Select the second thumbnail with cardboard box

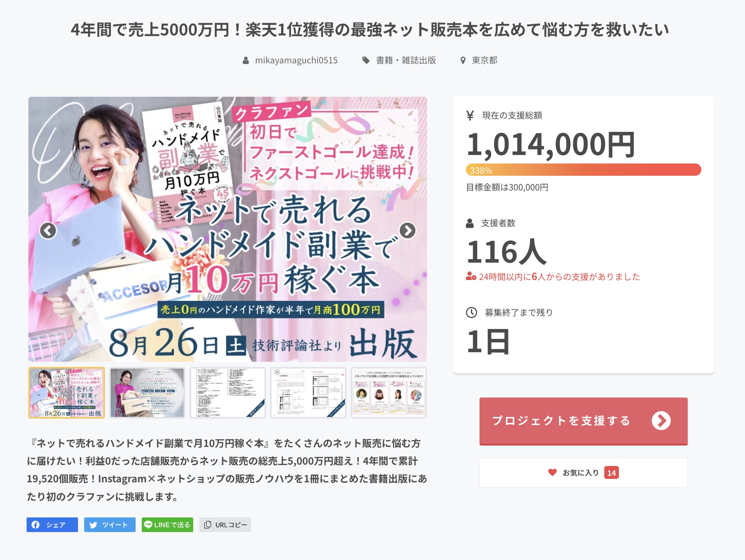coord(147,393)
